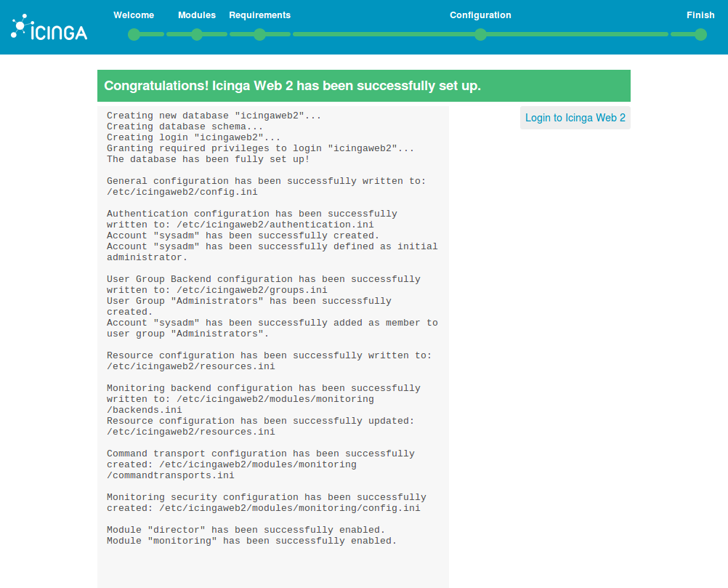Open the Welcome wizard step label
728x588 pixels.
click(134, 15)
